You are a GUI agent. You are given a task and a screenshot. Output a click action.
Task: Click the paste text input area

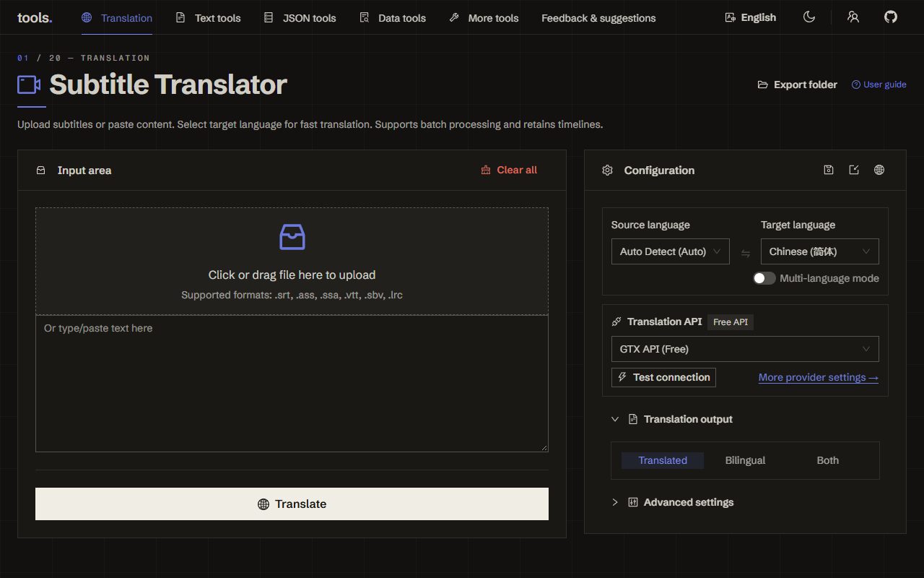[x=292, y=384]
